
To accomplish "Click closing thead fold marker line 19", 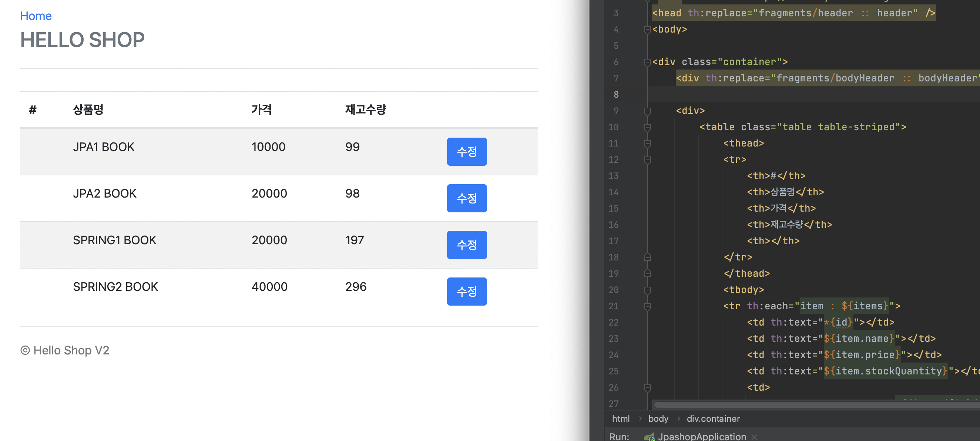I will coord(647,274).
